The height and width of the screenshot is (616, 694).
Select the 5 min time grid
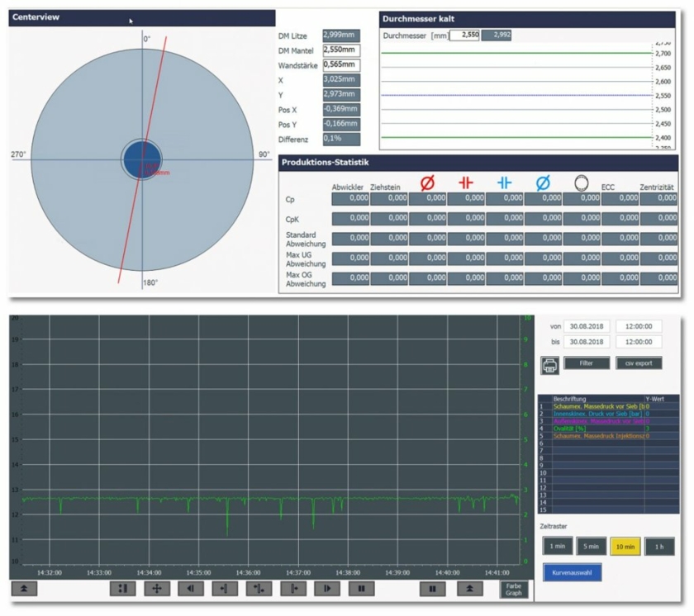[x=592, y=546]
